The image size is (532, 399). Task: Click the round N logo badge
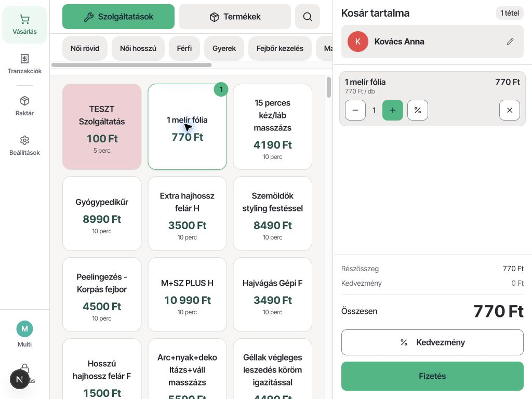click(x=19, y=379)
